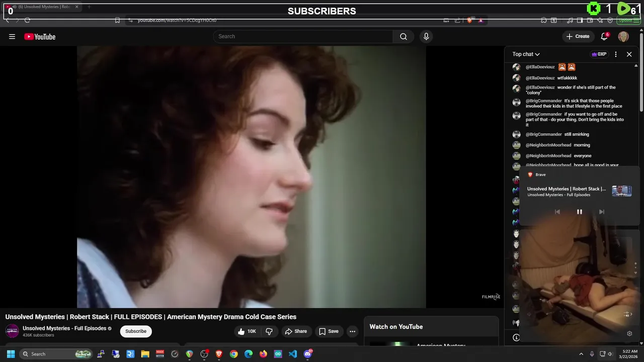
Task: Close the live chat panel
Action: [629, 54]
